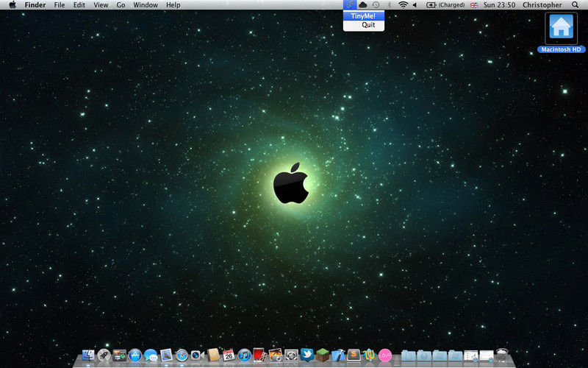
Task: Open the Edit menu
Action: click(79, 5)
